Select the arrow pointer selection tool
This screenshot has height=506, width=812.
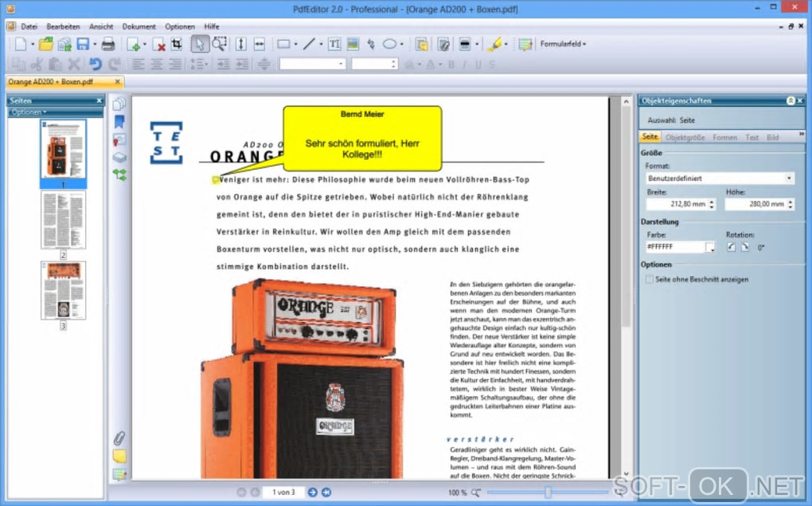[x=199, y=44]
